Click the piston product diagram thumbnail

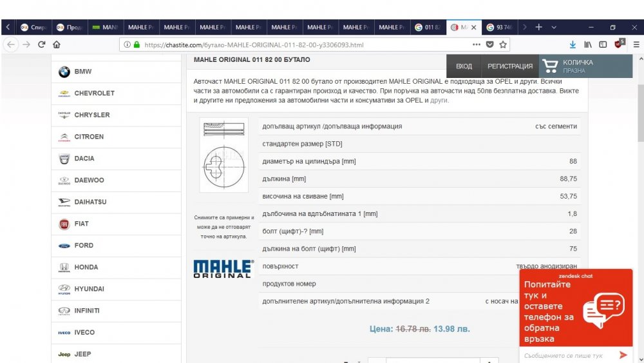(223, 155)
